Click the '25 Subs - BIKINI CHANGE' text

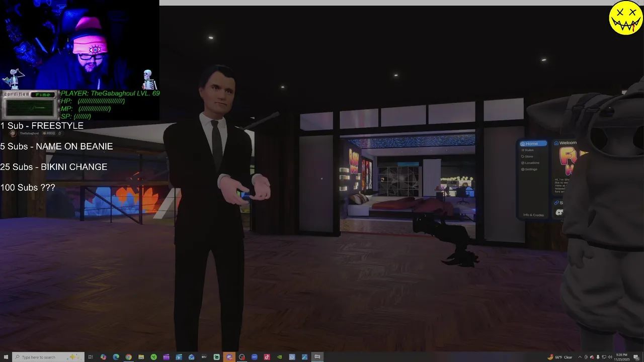[53, 167]
